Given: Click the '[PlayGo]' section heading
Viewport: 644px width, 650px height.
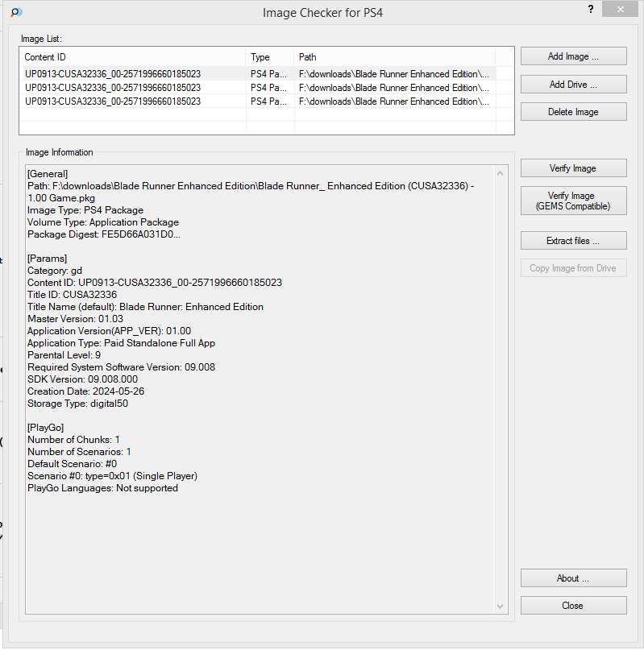Looking at the screenshot, I should coord(45,428).
